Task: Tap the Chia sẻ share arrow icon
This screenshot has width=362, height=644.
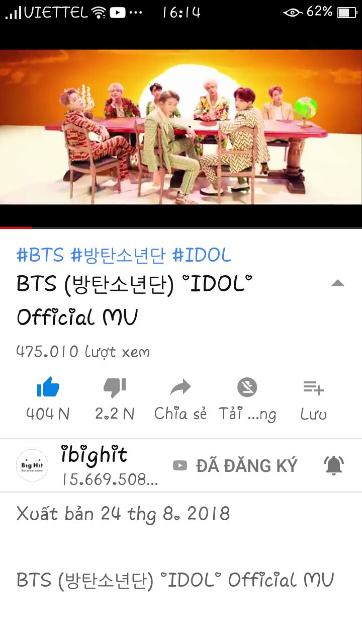Action: tap(180, 387)
